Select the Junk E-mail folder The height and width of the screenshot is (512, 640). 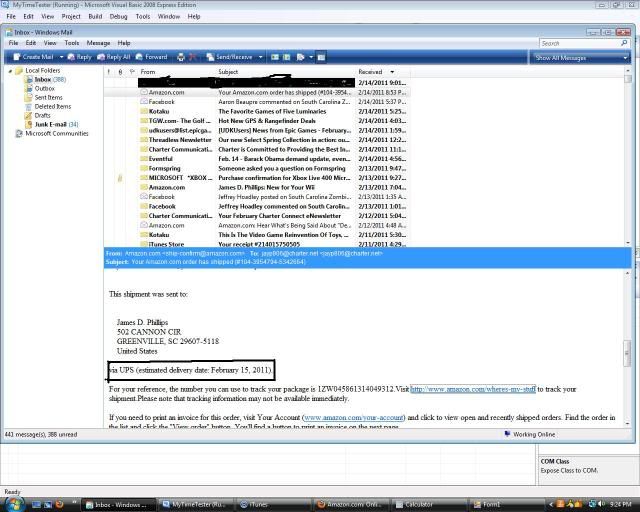52,125
